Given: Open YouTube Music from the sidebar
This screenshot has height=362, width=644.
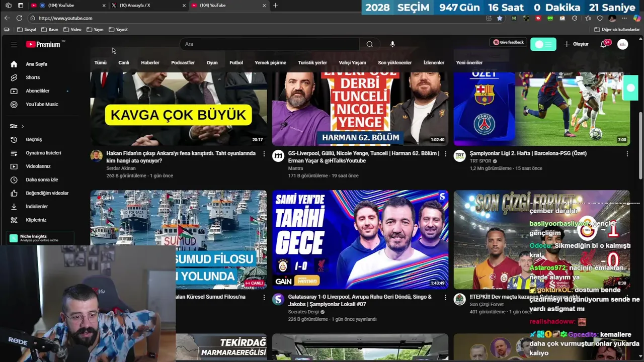Looking at the screenshot, I should 42,105.
